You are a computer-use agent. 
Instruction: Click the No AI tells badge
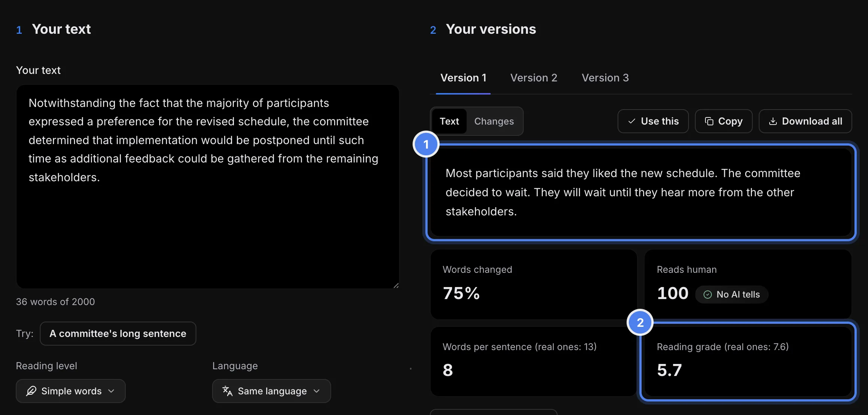[x=731, y=295]
